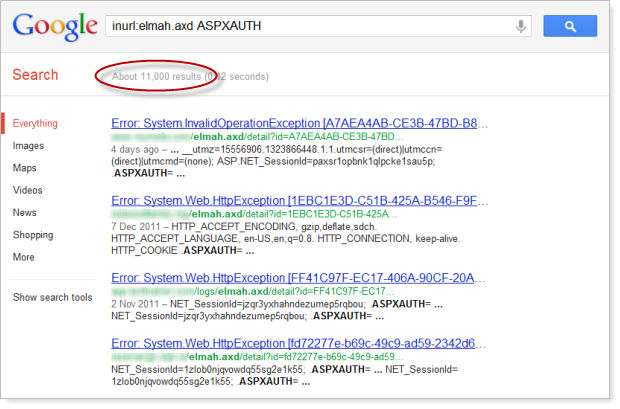Viewport: 620px width, 409px height.
Task: Click the red Search heading
Action: (x=35, y=75)
